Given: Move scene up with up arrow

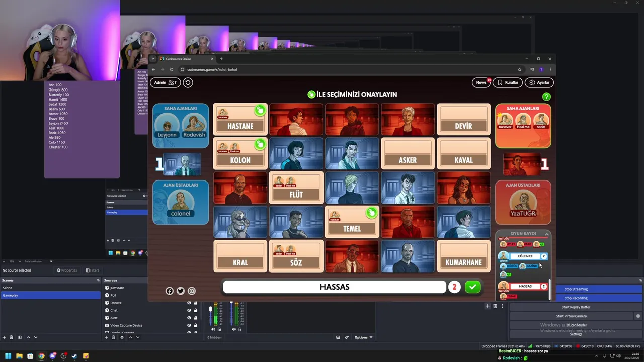Looking at the screenshot, I should [28, 337].
